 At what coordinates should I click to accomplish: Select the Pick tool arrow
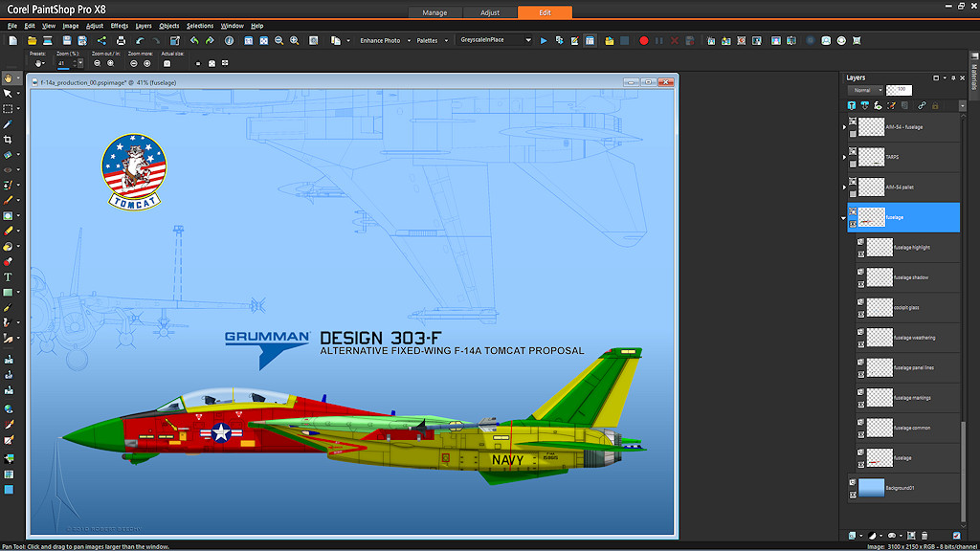(8, 93)
